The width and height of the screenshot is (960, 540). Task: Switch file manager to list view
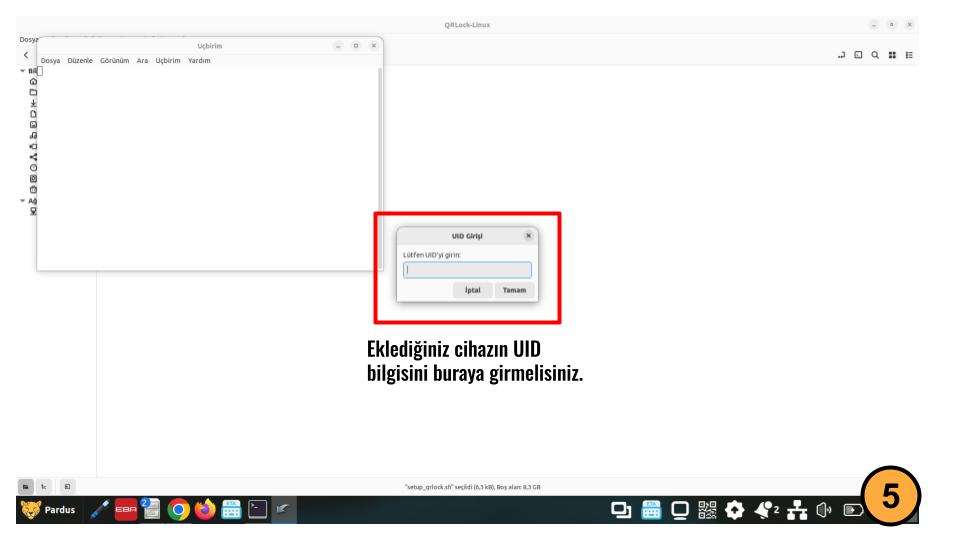tap(909, 55)
